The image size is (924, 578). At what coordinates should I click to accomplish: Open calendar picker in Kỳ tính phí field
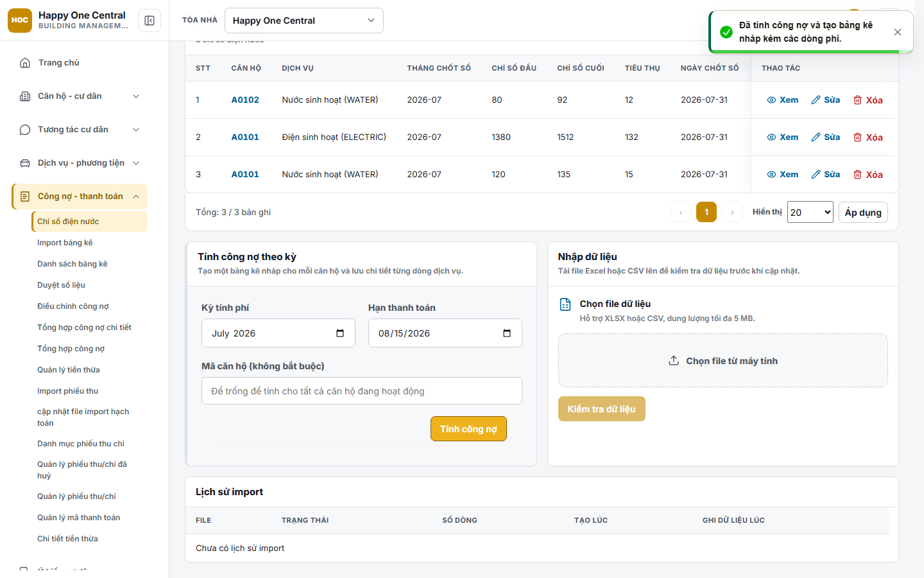(340, 333)
